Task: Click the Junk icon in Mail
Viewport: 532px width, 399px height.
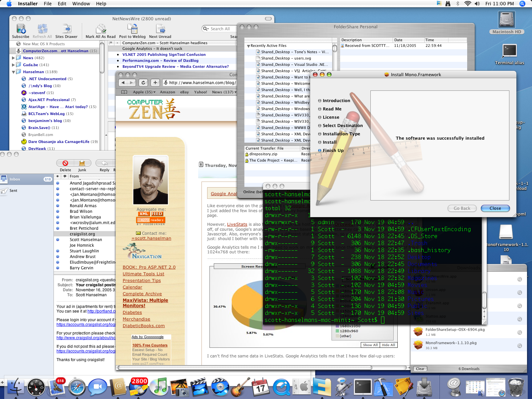Action: click(x=82, y=163)
